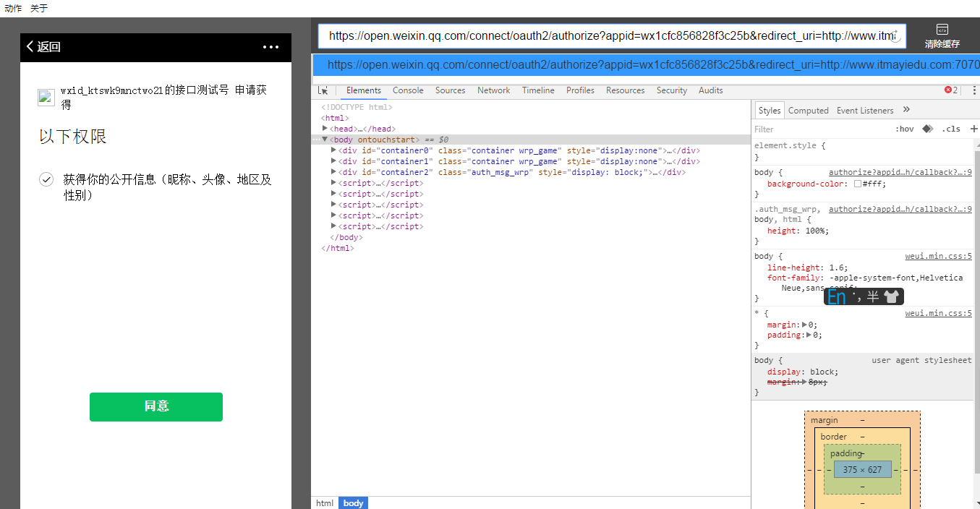Expand the div container1 node
This screenshot has width=980, height=509.
point(333,161)
